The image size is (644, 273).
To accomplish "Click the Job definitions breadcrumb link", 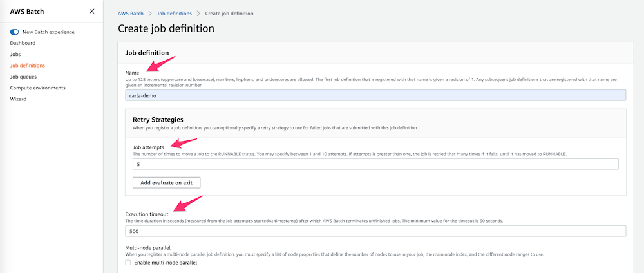I will tap(175, 13).
